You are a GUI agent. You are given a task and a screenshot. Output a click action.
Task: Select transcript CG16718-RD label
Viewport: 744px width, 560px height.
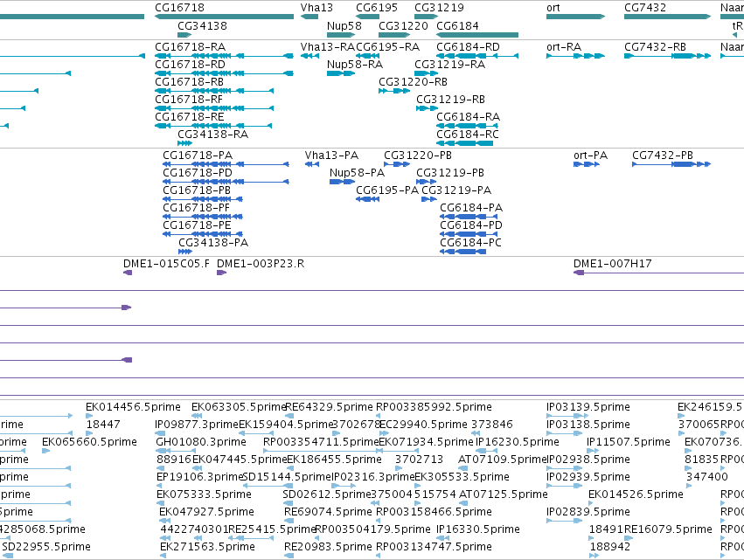click(191, 65)
